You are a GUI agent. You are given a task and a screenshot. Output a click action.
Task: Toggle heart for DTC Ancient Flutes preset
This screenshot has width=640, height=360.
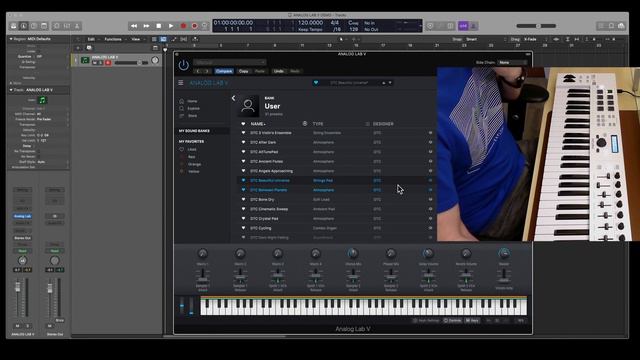click(243, 161)
